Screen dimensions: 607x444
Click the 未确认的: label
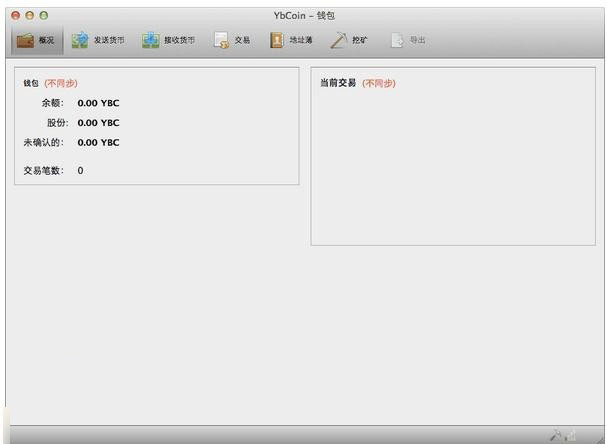pos(43,142)
